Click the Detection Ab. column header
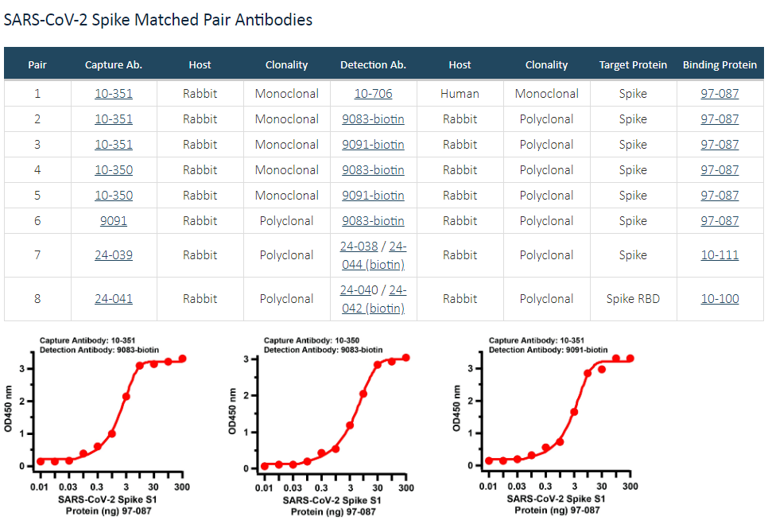Image resolution: width=768 pixels, height=532 pixels. [x=373, y=65]
